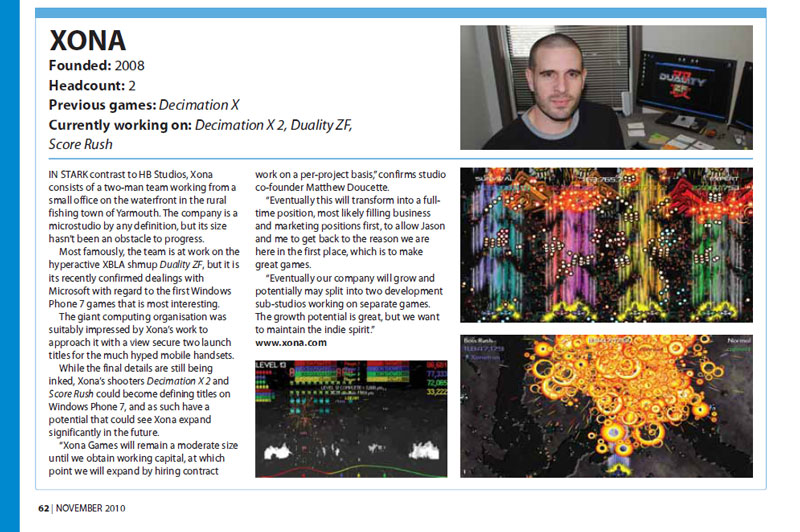
Task: Click the "Currently working on" label
Action: pos(120,125)
